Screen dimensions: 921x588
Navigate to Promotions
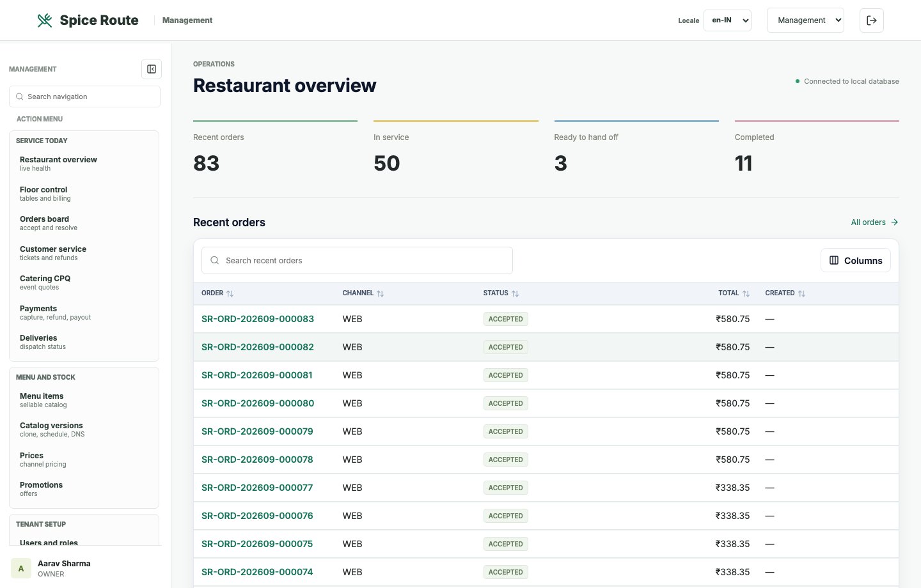point(84,489)
